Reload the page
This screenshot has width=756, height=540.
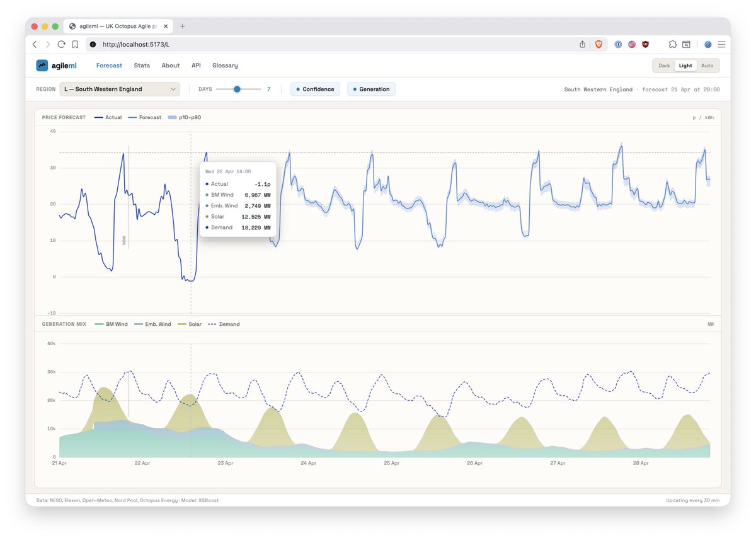(61, 45)
